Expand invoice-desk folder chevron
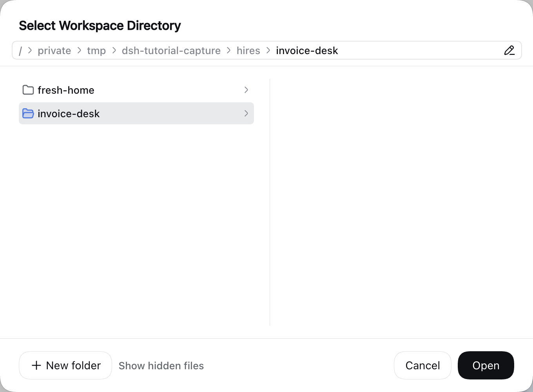Viewport: 533px width, 392px height. coord(246,113)
